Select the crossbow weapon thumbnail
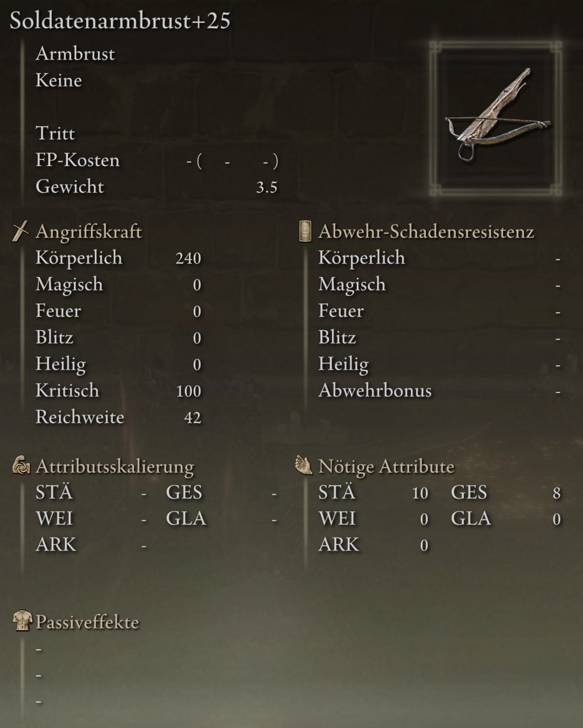 click(x=496, y=118)
